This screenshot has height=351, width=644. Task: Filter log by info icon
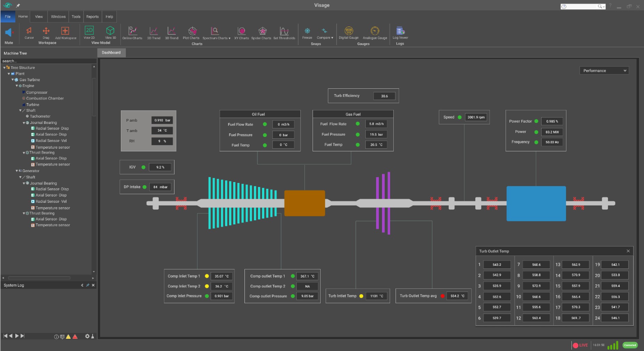click(x=56, y=336)
